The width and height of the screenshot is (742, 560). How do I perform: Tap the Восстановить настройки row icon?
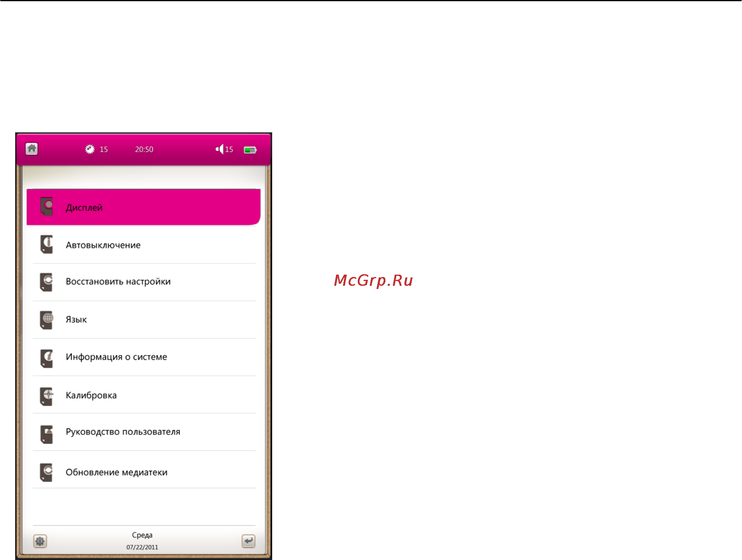47,282
